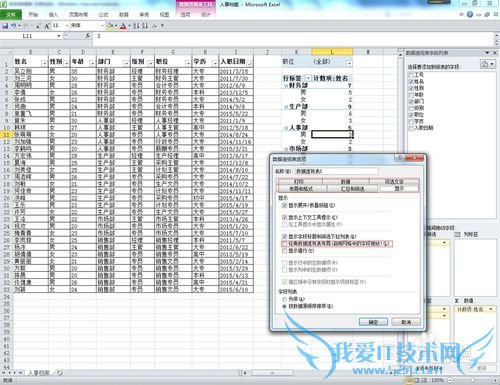Toggle 显示展开/折叠按钮 checkbox
Screen dimensions: 500x385
[x=284, y=205]
